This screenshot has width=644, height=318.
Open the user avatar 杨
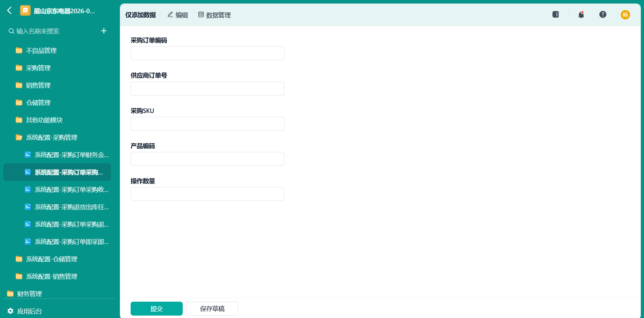coord(625,15)
